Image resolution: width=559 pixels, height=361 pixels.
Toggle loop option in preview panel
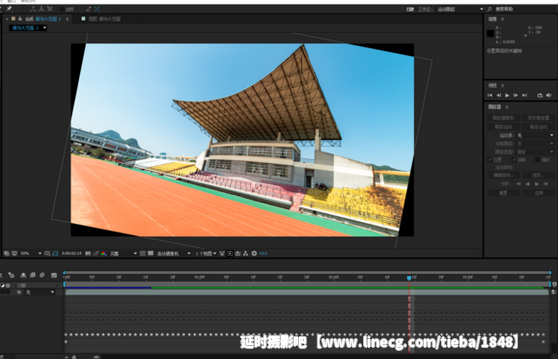pos(540,96)
